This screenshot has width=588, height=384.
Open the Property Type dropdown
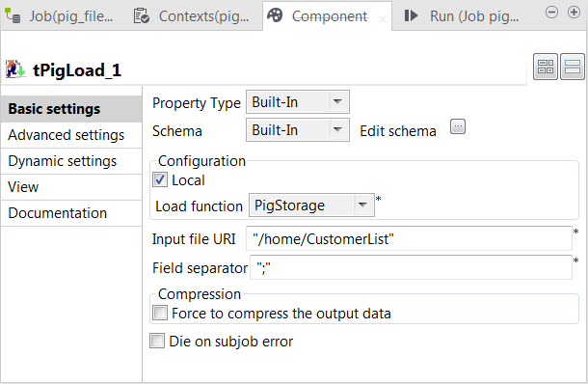click(x=298, y=101)
